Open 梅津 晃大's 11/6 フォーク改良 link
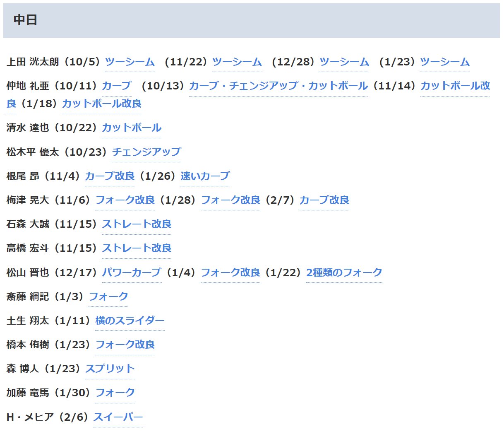 point(125,200)
